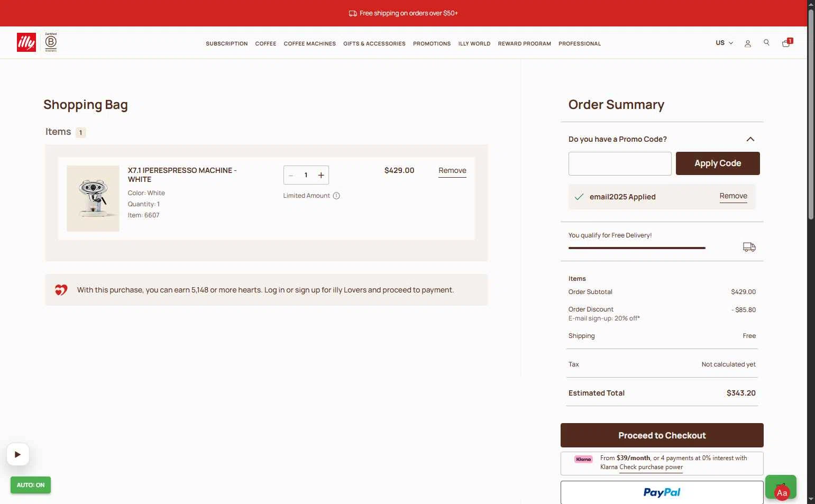Pay with the PayPal button
Screen dimensions: 815x504
coord(662,492)
